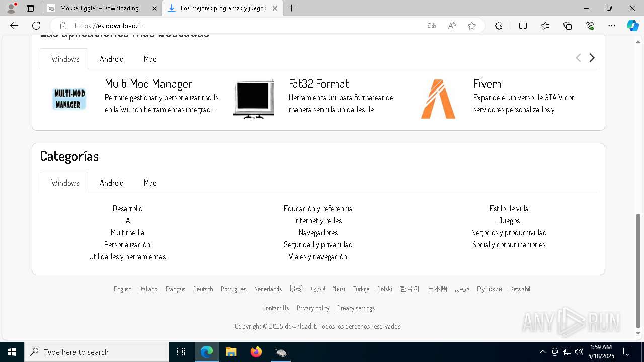Select Android tab under Categorías
The width and height of the screenshot is (644, 362).
tap(112, 183)
